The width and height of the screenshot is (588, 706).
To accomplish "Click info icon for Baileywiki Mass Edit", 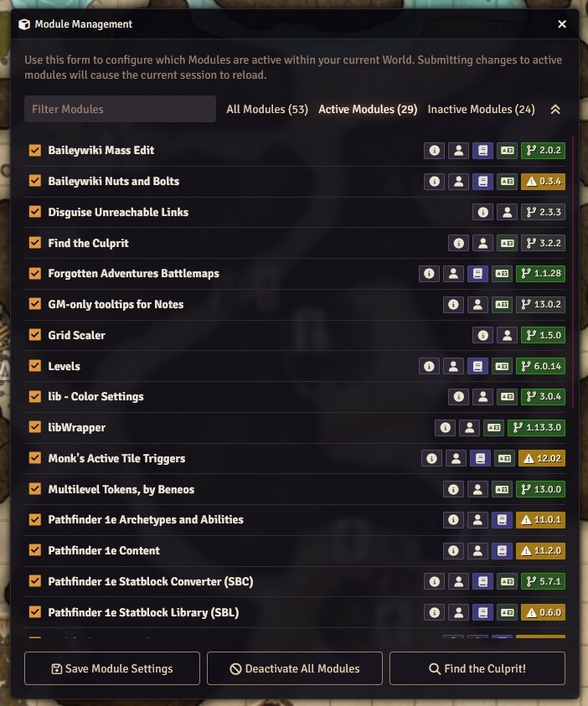I will click(x=435, y=151).
